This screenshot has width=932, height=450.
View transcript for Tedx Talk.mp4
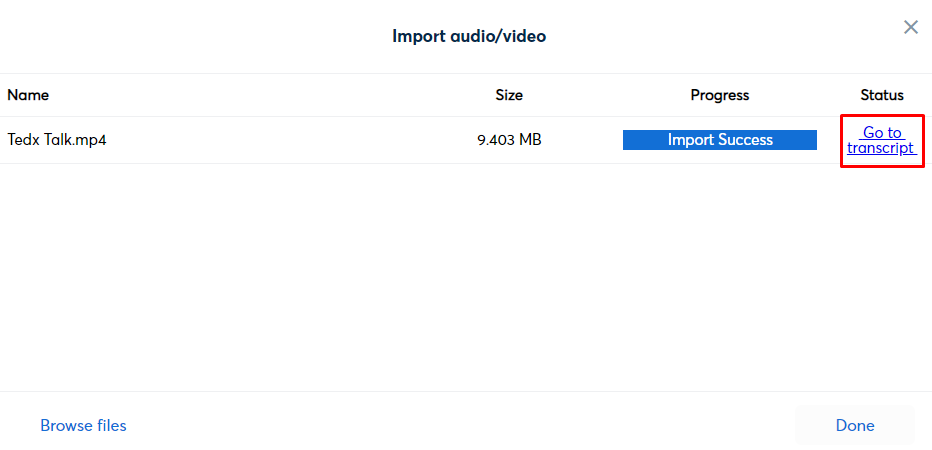(882, 140)
